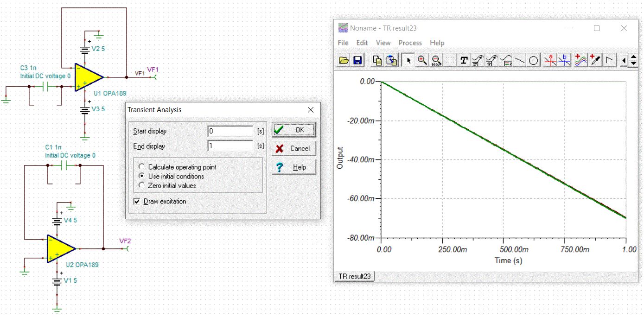Viewport: 644px width, 317px height.
Task: Select Zero initial values option
Action: point(168,185)
